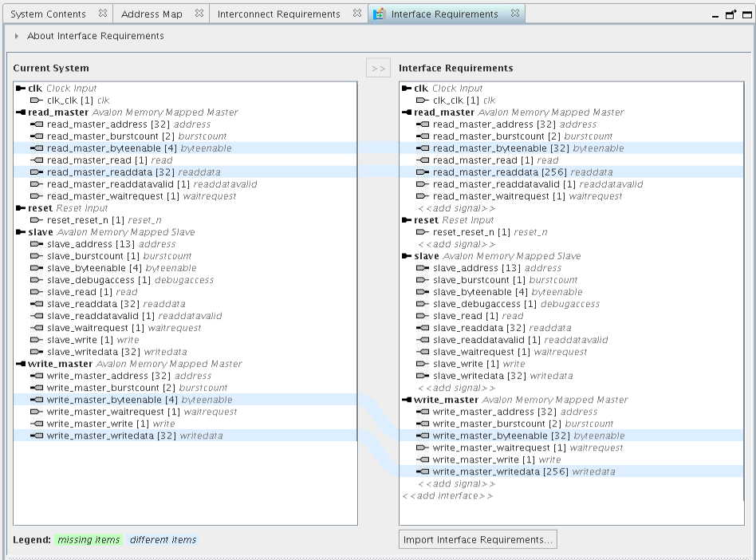756x560 pixels.
Task: Click the read_master interface icon in Current System
Action: click(x=21, y=112)
